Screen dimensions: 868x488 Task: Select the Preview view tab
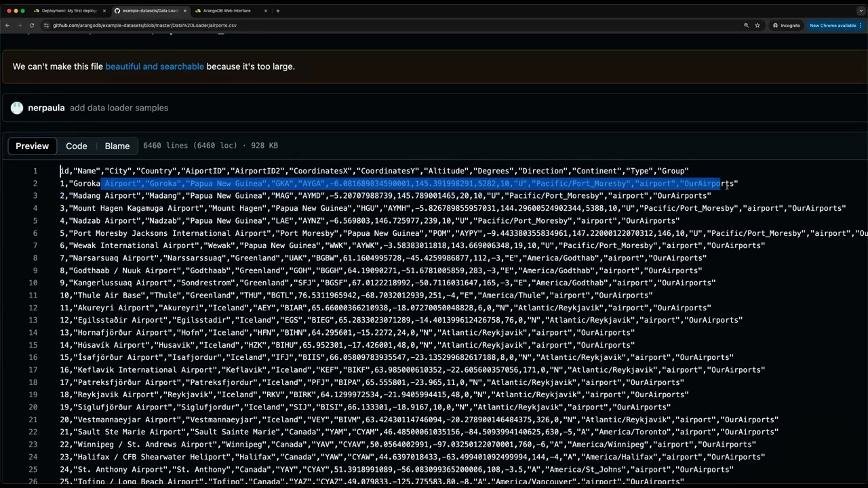[x=33, y=146]
